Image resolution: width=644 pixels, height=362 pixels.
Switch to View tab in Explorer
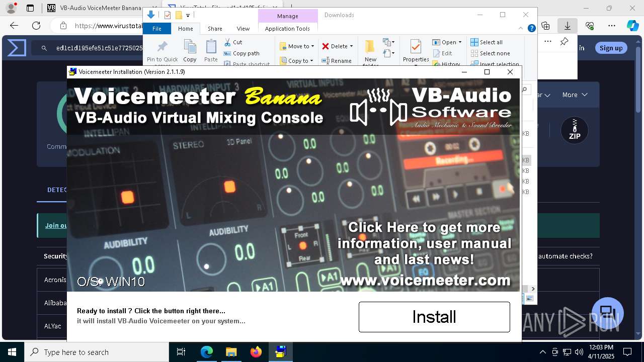pos(243,29)
